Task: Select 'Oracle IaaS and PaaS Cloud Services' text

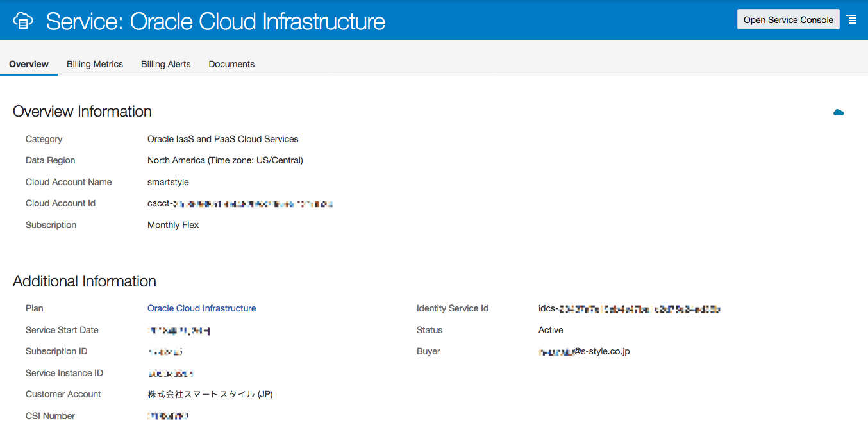Action: (x=223, y=139)
